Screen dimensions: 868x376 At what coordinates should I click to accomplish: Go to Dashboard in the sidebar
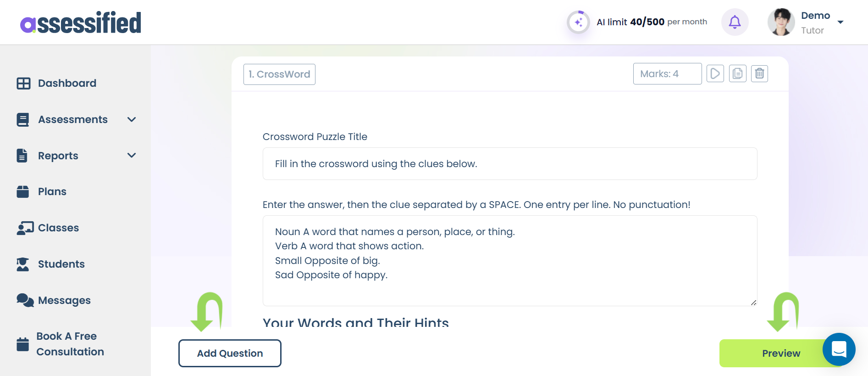pos(67,83)
